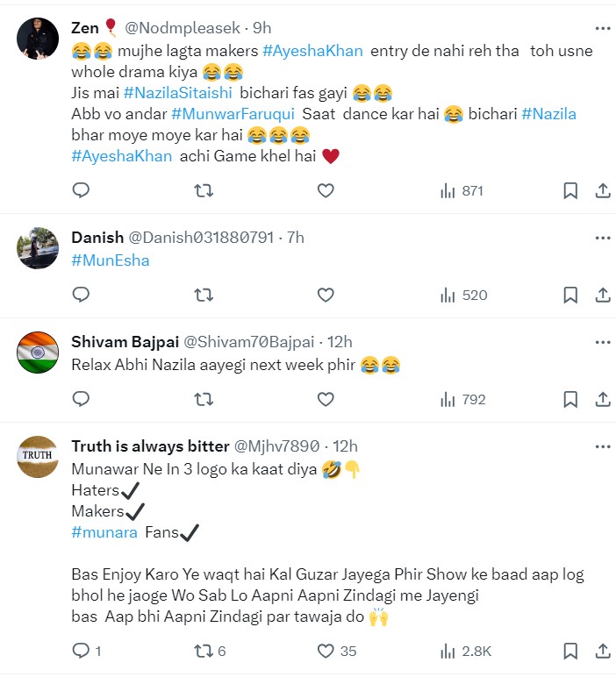616x677 pixels.
Task: Share Danish's tweet
Action: click(x=603, y=295)
